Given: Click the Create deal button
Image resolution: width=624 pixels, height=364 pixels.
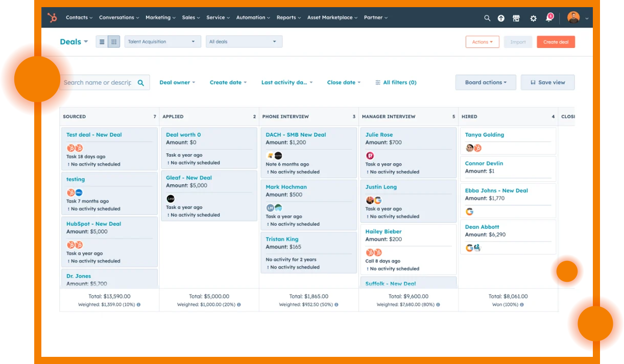Looking at the screenshot, I should 556,42.
